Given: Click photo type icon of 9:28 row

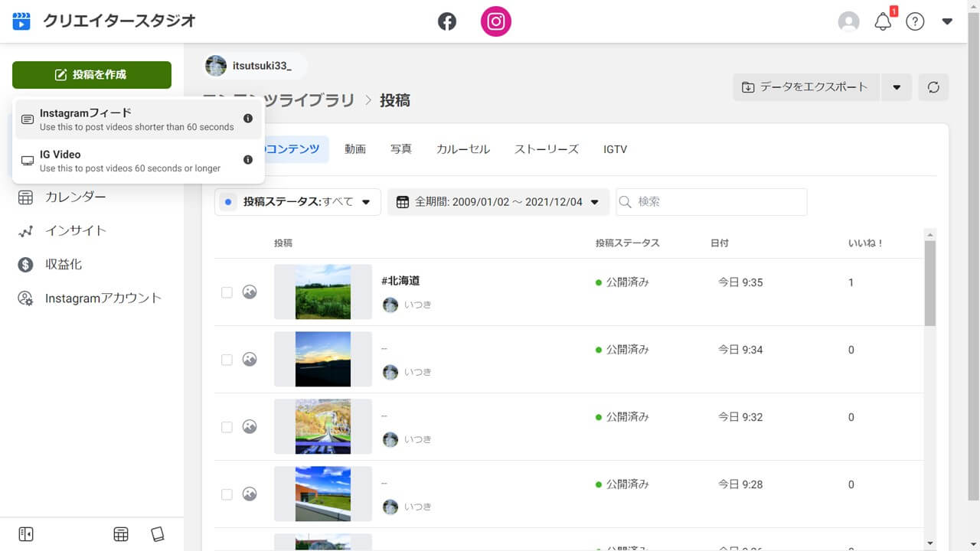Looking at the screenshot, I should pyautogui.click(x=250, y=494).
